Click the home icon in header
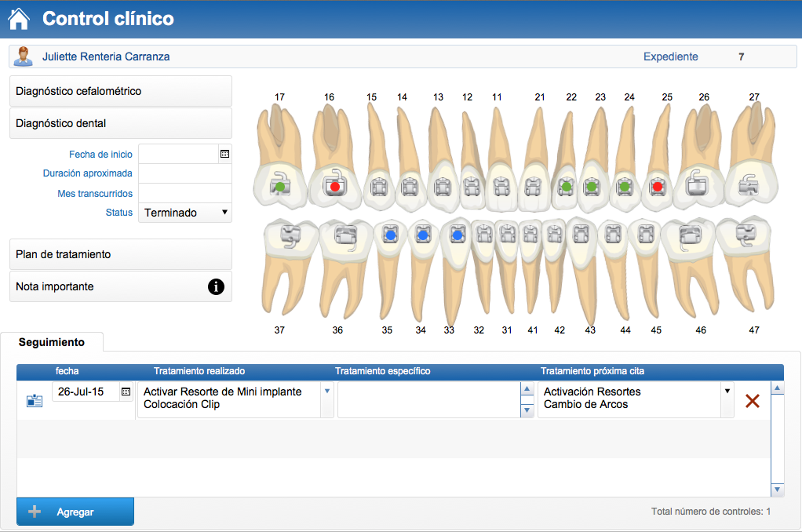 point(18,19)
